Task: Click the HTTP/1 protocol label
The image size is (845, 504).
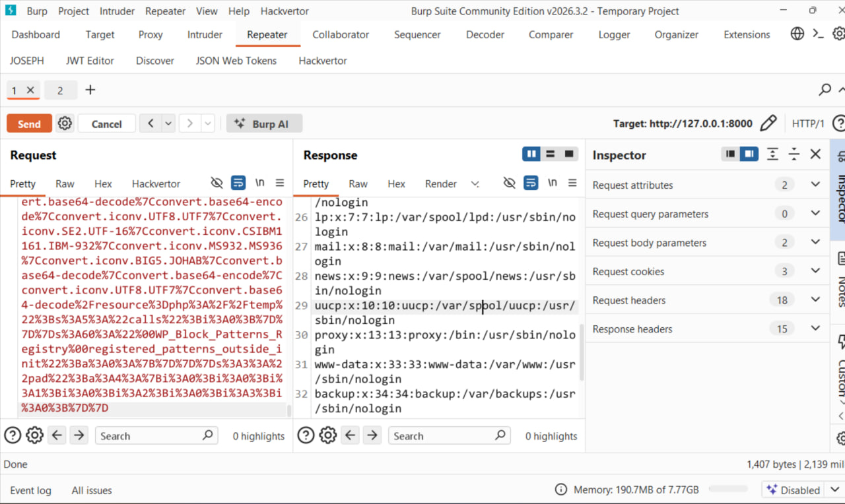Action: 808,123
